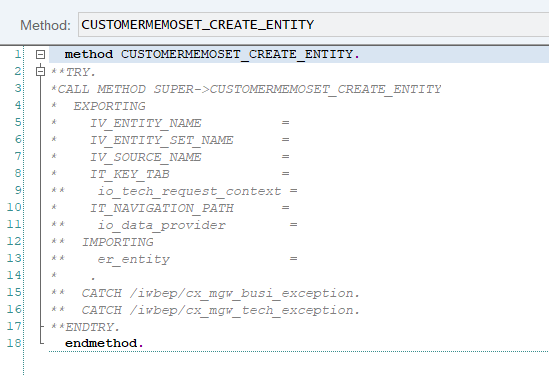The width and height of the screenshot is (549, 376).
Task: Click the 'endmethod.' statement
Action: [104, 343]
